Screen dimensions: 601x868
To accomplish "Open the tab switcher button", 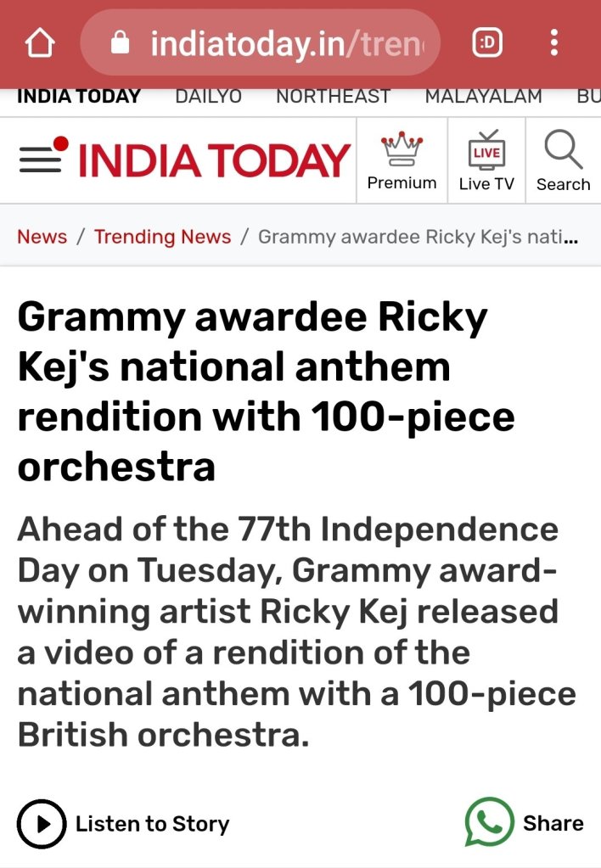I will (x=486, y=43).
